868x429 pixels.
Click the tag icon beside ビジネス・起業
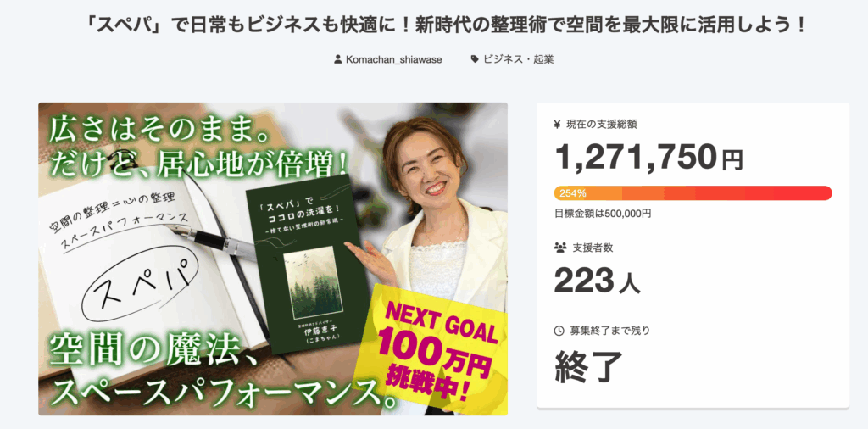coord(475,59)
